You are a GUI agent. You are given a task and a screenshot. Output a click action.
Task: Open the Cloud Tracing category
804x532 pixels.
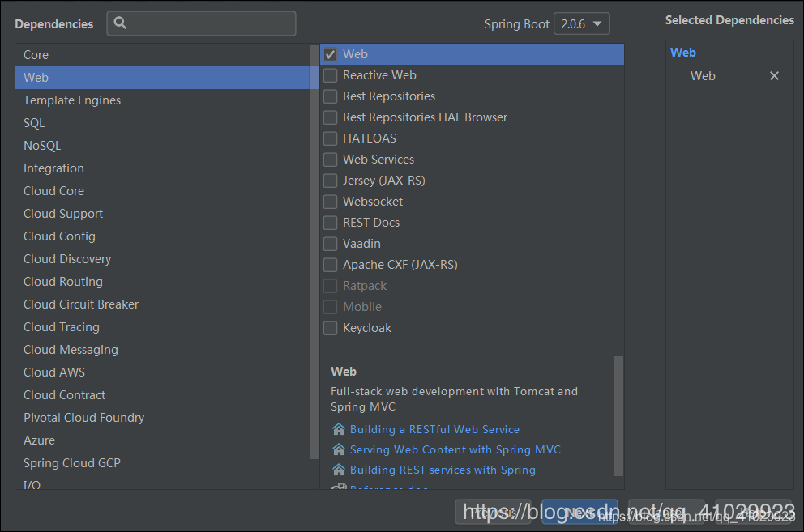163,326
